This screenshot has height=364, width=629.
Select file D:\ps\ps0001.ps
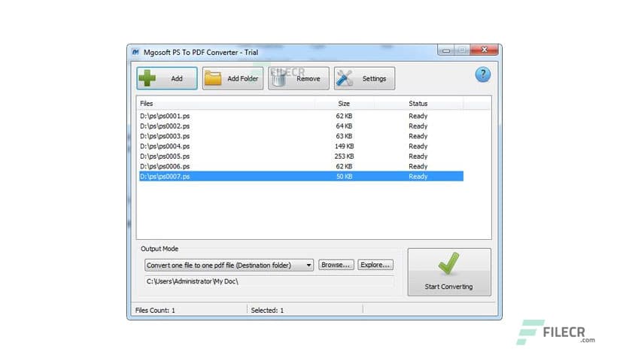[x=165, y=116]
